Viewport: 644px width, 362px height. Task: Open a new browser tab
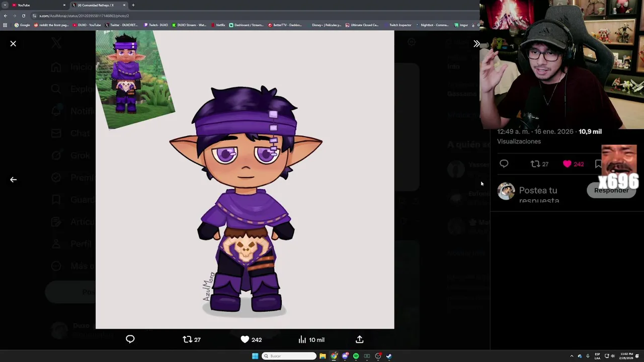(133, 5)
